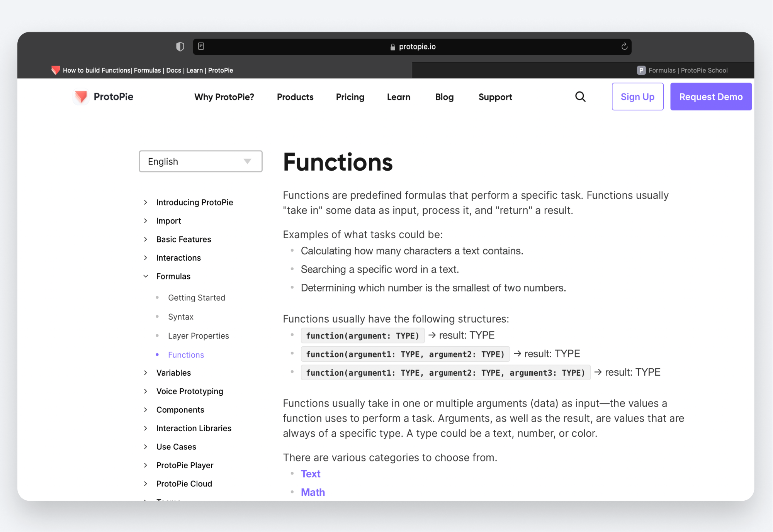
Task: Click the search icon
Action: point(580,96)
